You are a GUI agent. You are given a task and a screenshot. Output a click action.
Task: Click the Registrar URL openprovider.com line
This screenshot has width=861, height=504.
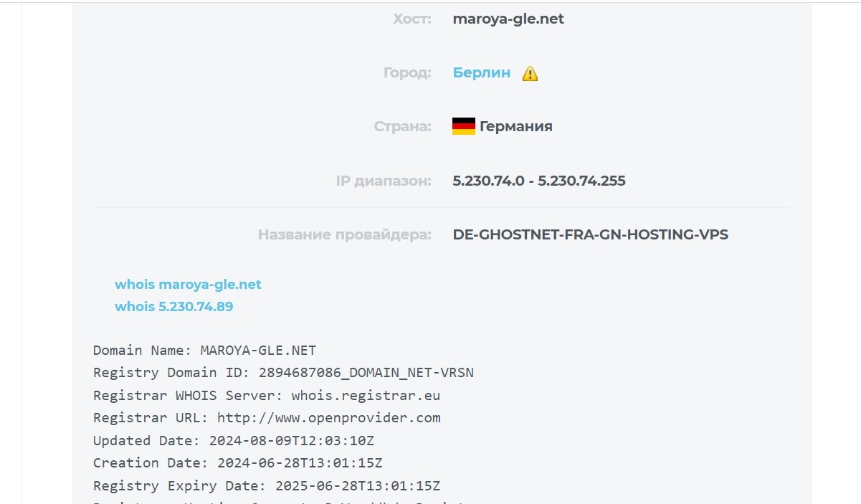(x=267, y=418)
